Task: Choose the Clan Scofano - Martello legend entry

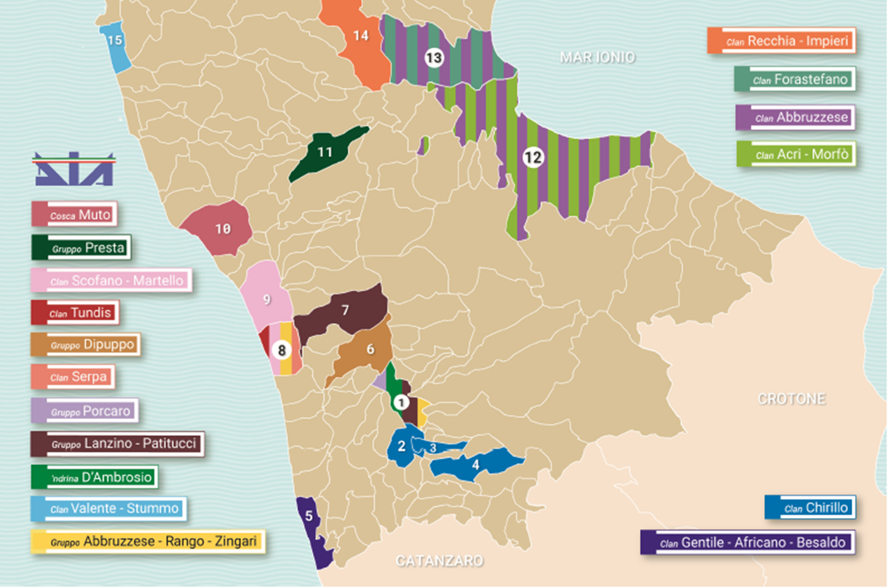Action: [112, 281]
